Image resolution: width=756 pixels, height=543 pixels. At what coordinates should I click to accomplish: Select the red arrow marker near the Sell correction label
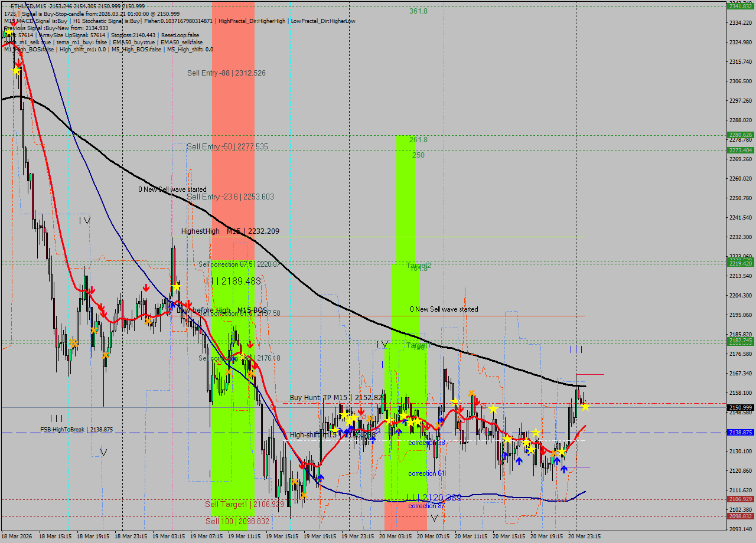coord(255,366)
